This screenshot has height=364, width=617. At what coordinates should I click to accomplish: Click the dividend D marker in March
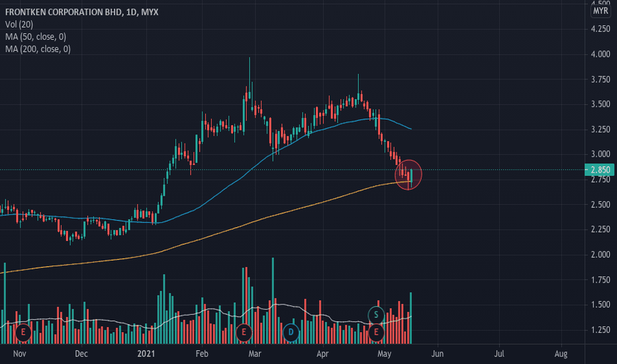pos(291,332)
